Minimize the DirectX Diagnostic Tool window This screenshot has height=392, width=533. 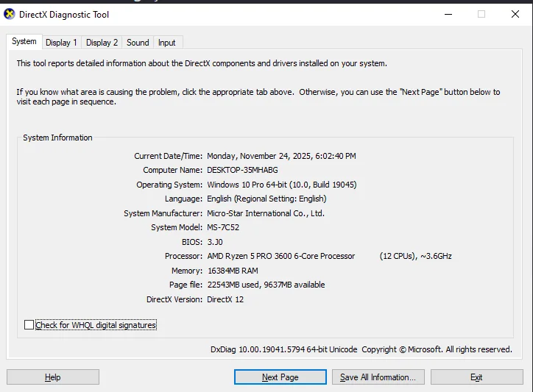[x=448, y=14]
